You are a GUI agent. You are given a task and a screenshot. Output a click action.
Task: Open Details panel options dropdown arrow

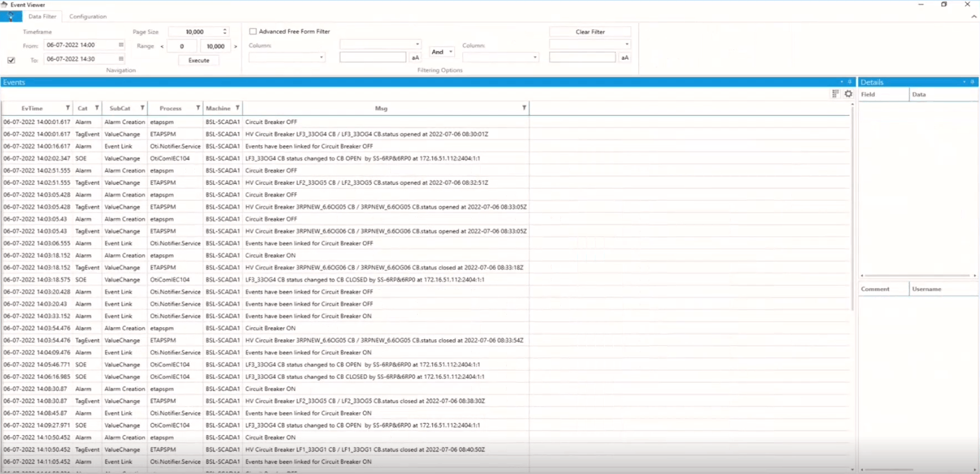click(964, 82)
